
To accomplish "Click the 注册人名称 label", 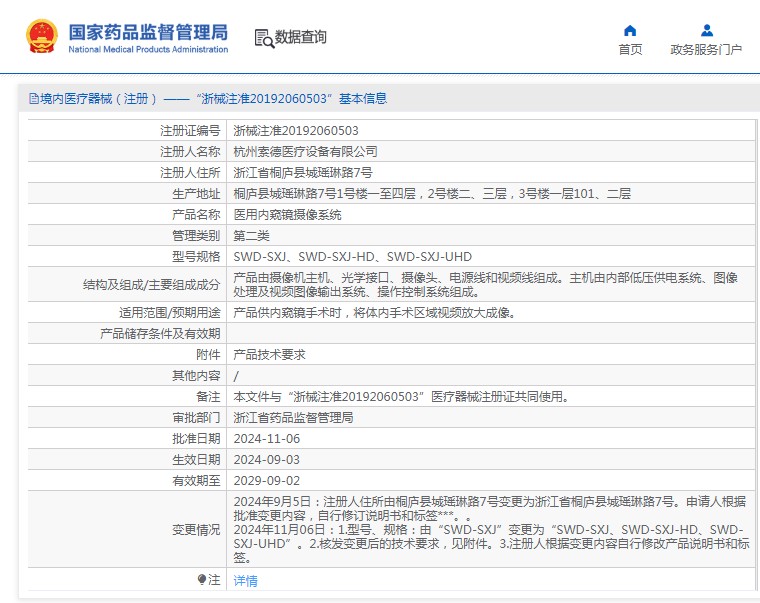I will 190,152.
